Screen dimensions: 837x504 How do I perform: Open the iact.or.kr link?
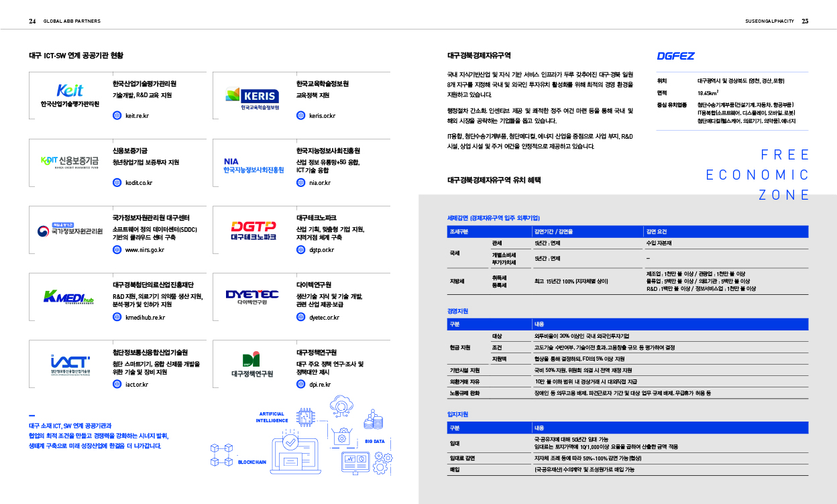(x=137, y=384)
